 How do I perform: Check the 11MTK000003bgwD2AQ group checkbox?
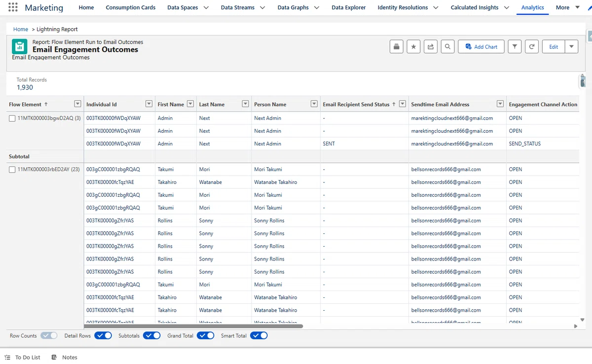tap(12, 118)
